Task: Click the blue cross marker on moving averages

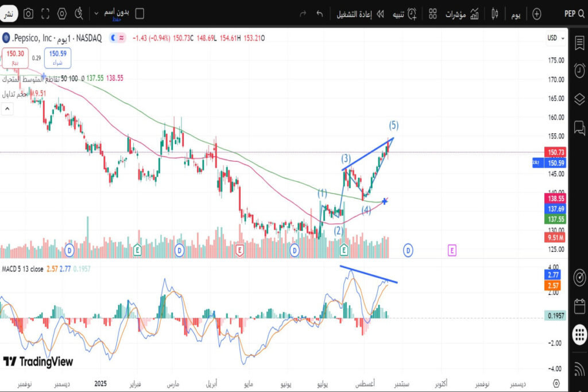Action: pos(385,201)
